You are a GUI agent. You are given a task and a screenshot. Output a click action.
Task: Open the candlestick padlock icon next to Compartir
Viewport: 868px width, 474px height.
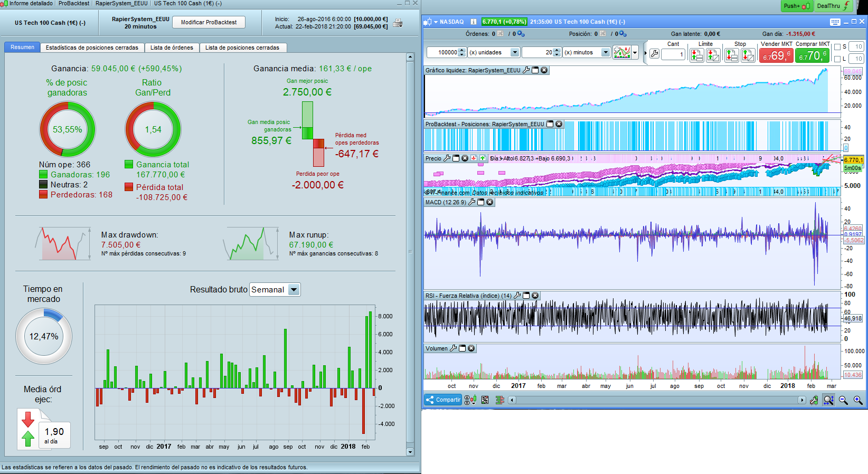[x=470, y=400]
